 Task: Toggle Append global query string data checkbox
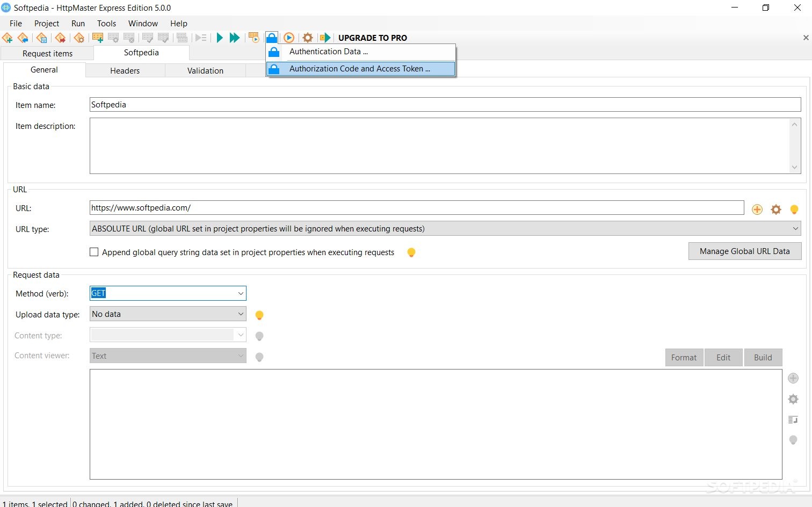(94, 252)
